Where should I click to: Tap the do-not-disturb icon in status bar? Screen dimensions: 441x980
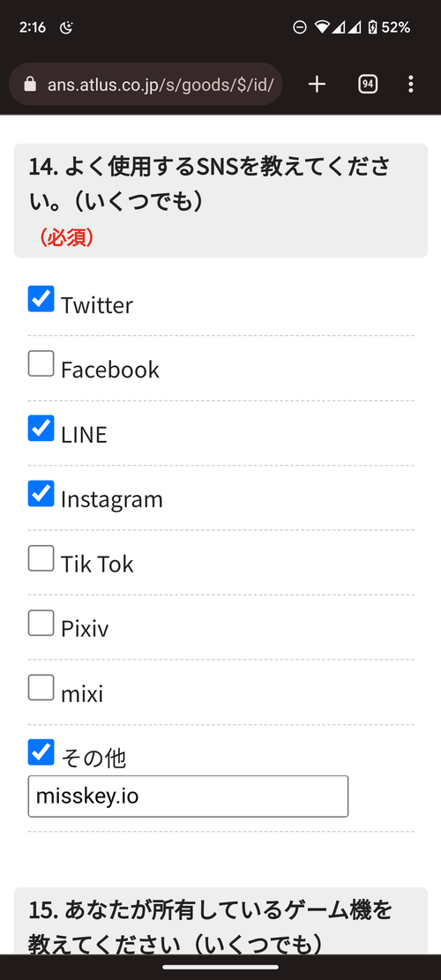point(300,26)
